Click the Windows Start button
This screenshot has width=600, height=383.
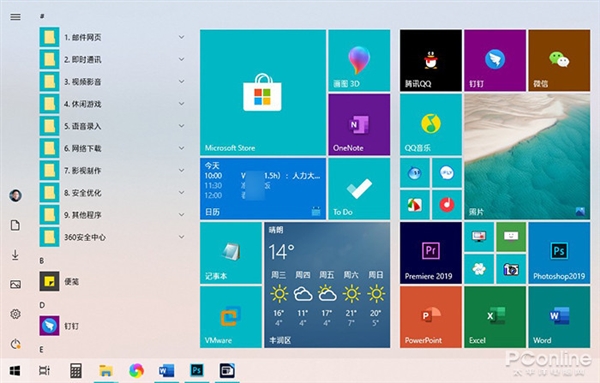coord(15,370)
